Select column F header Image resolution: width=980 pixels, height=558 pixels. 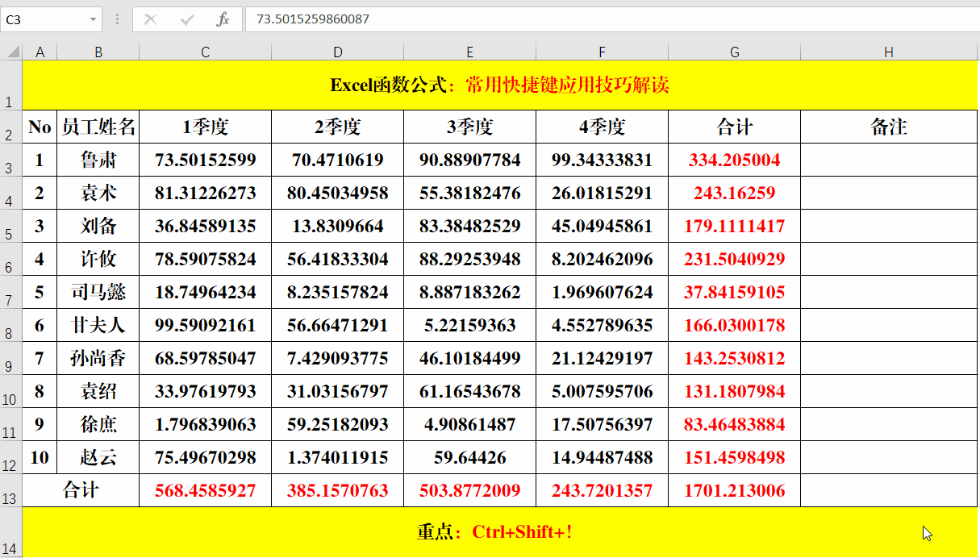click(603, 52)
